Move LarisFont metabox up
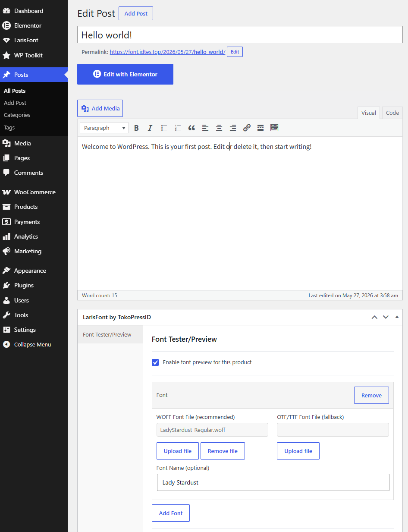This screenshot has height=532, width=408. click(x=374, y=317)
